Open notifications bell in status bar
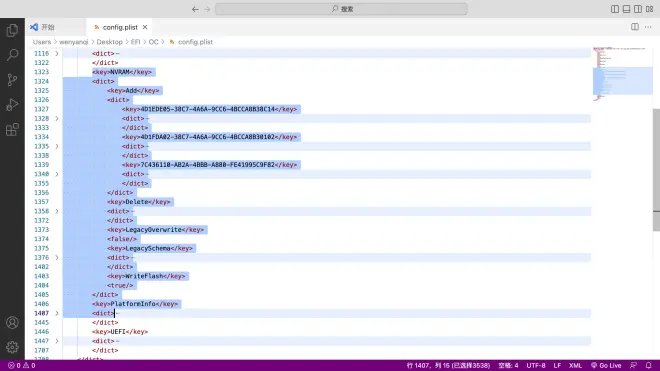660x371 pixels. point(649,366)
